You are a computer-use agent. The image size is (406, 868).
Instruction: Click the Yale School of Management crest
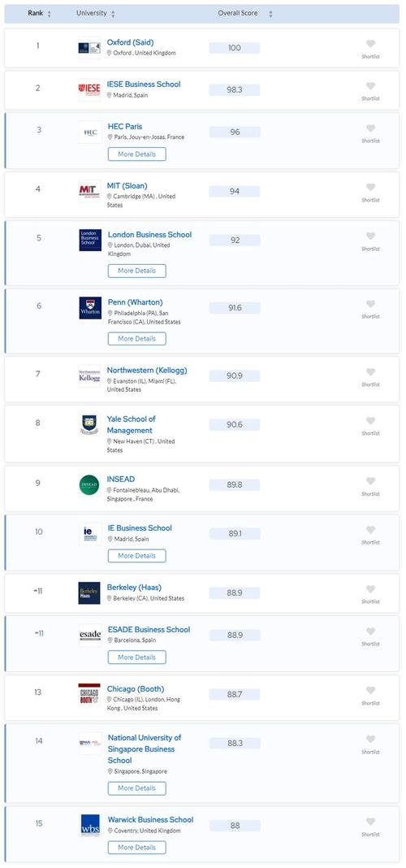(x=89, y=425)
